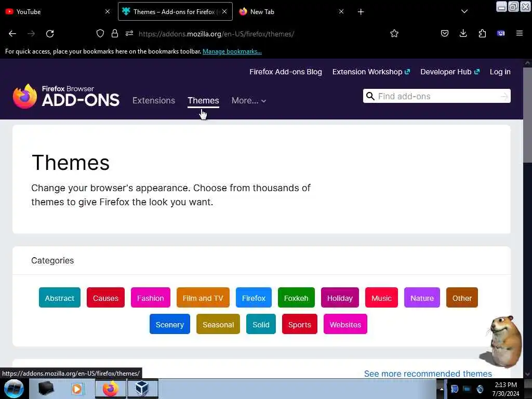Open site permissions icon in address bar
532x399 pixels.
[129, 33]
